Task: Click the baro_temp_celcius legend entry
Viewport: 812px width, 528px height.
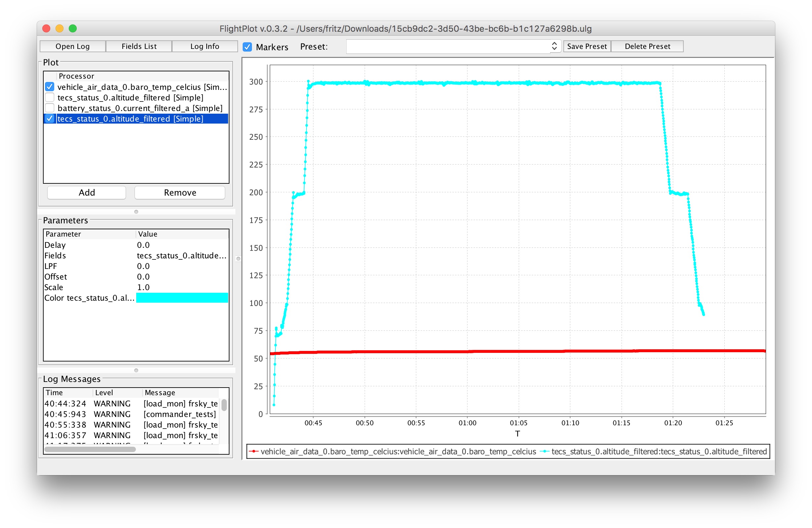Action: [393, 452]
